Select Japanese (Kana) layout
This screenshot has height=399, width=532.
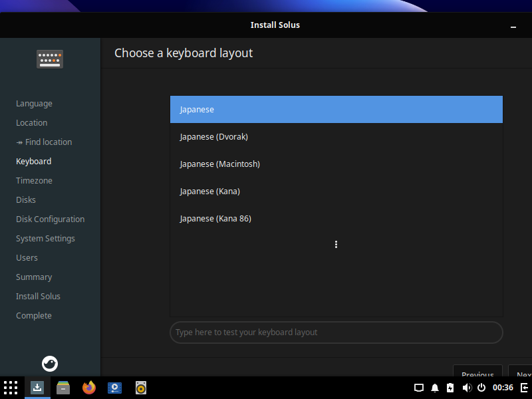click(x=336, y=192)
